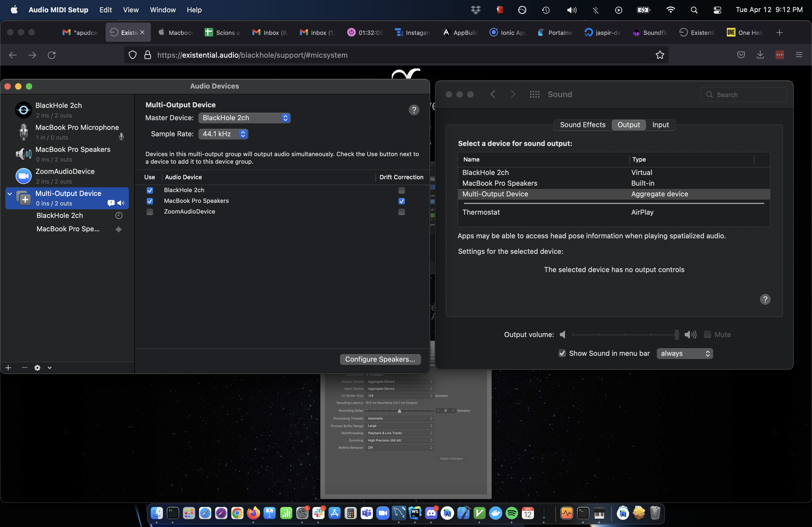Click the add device plus button
The image size is (812, 527).
coord(8,367)
